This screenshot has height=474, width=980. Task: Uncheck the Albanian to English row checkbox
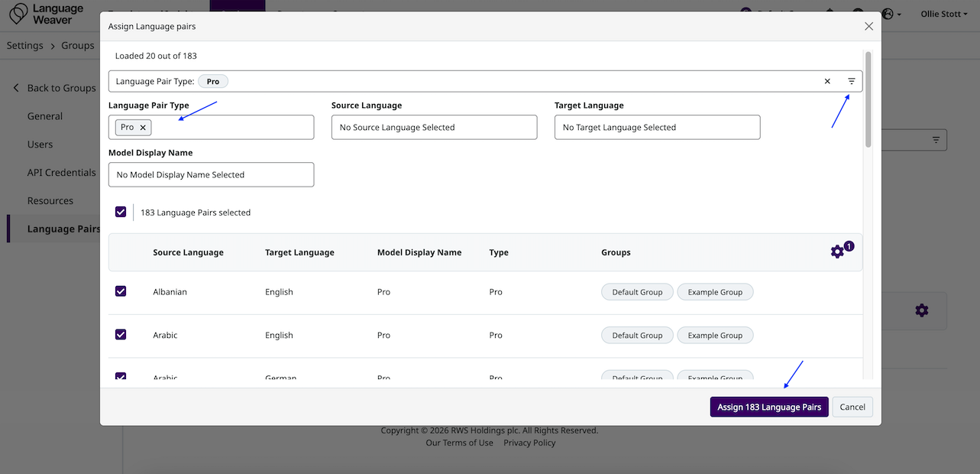click(121, 291)
